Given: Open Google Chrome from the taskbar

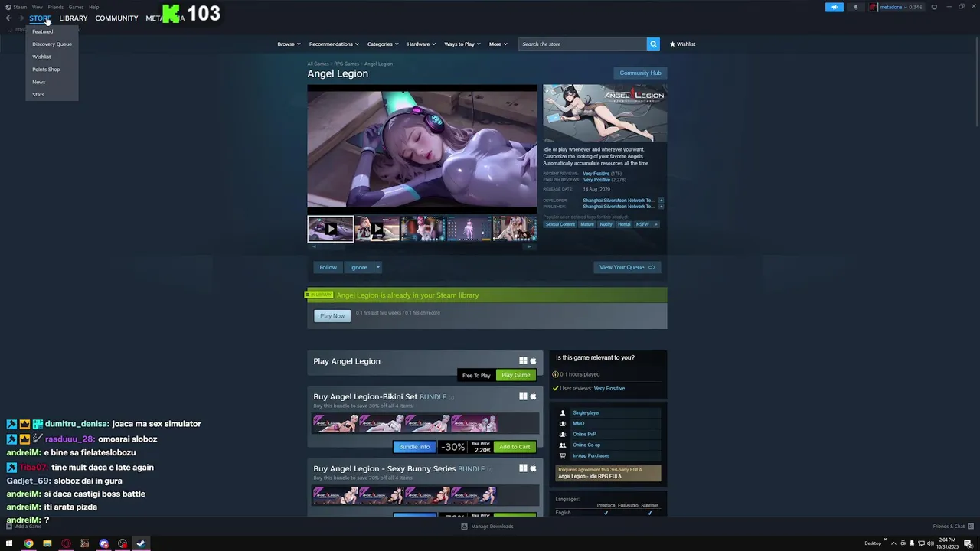Looking at the screenshot, I should pos(28,543).
